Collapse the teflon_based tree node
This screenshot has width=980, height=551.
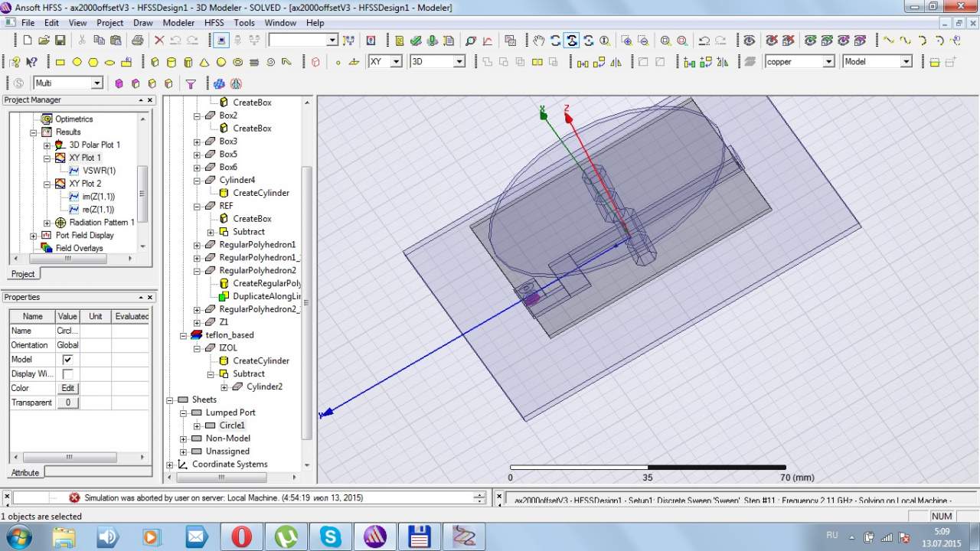click(x=183, y=335)
